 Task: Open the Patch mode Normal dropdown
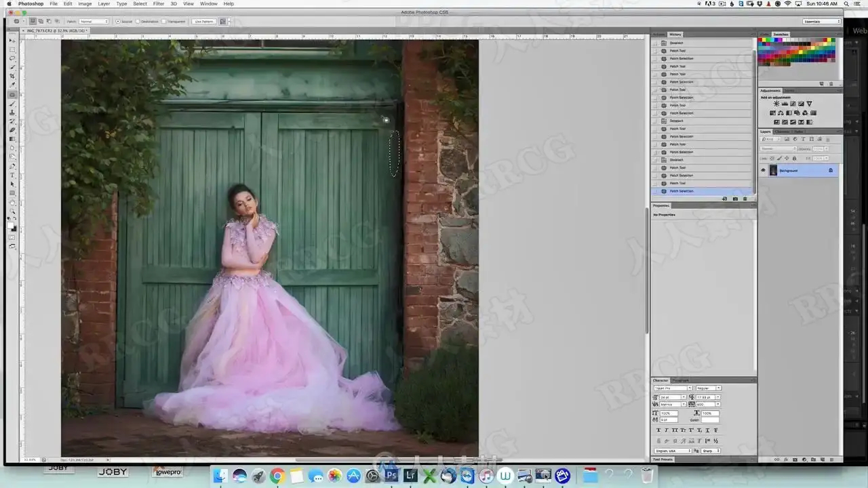click(94, 21)
